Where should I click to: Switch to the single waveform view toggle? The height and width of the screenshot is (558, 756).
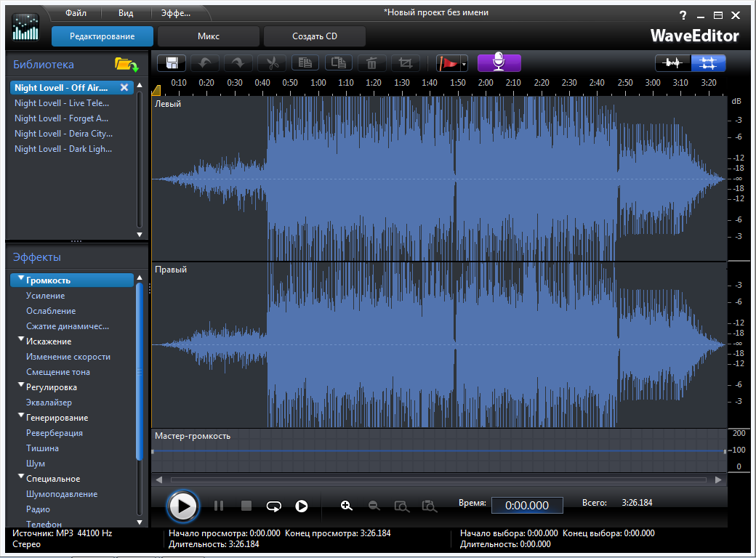tap(673, 63)
